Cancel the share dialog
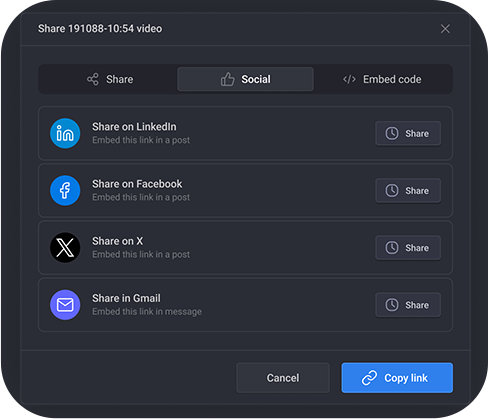 click(283, 378)
